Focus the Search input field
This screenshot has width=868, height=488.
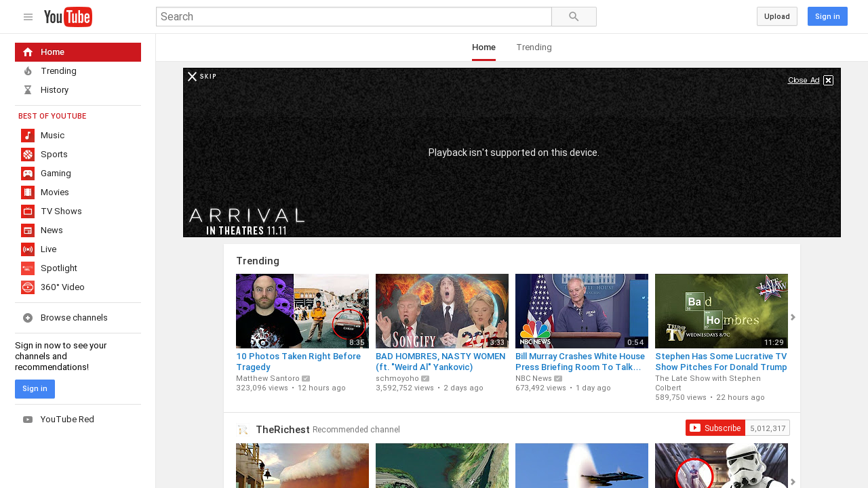(x=354, y=17)
